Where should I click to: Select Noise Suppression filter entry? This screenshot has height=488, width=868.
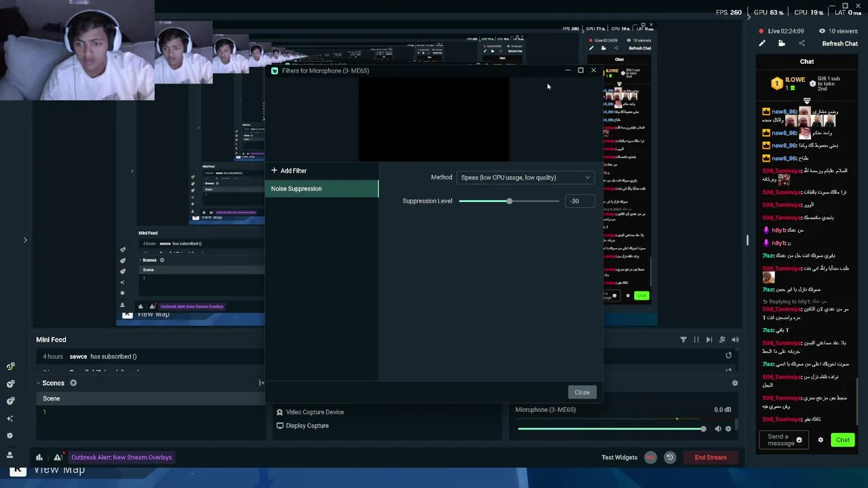pyautogui.click(x=321, y=188)
